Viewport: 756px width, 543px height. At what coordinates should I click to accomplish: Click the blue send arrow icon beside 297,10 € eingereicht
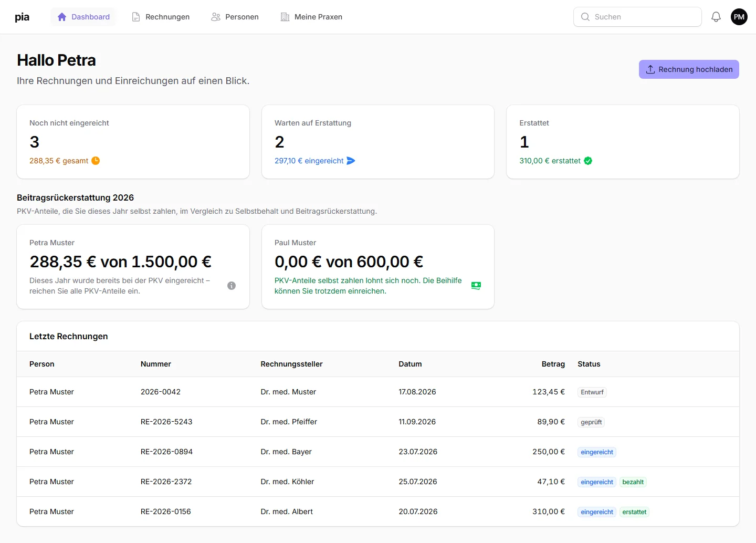click(x=351, y=161)
